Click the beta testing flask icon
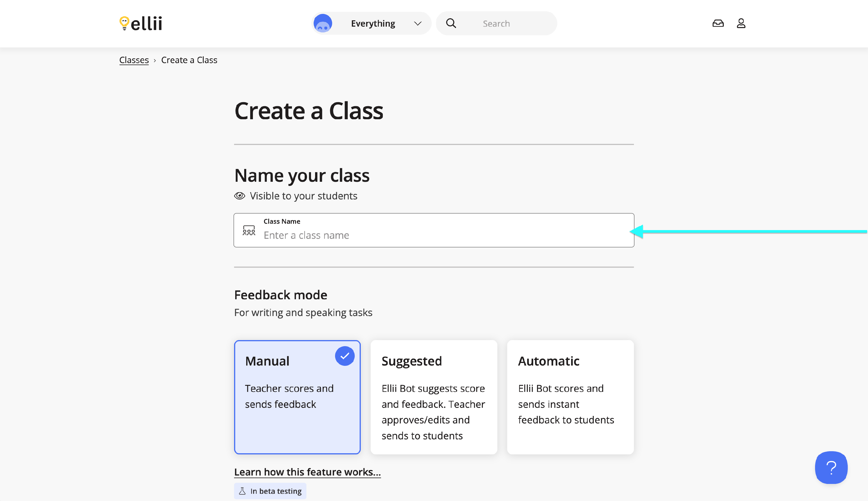868x501 pixels. [x=242, y=491]
